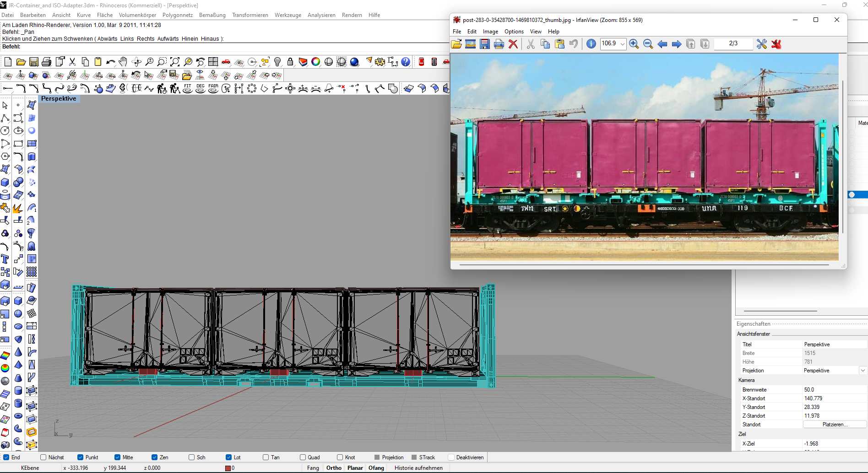Toggle Fang snap in the status bar

313,468
